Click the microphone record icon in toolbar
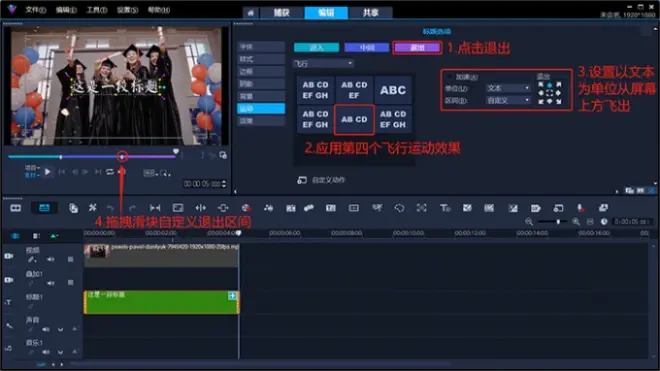 click(x=580, y=208)
